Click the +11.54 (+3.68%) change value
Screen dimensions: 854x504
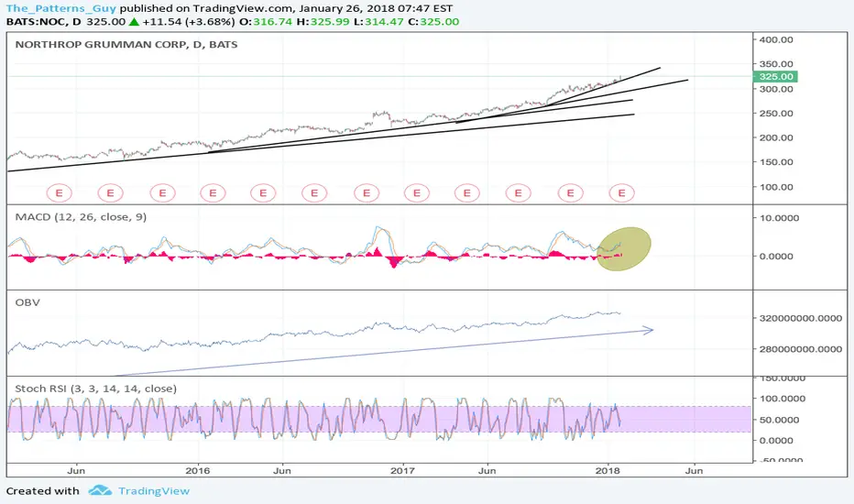[189, 22]
